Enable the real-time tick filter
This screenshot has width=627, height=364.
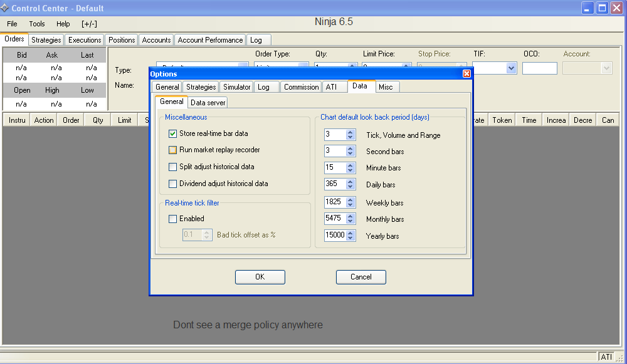(x=173, y=219)
